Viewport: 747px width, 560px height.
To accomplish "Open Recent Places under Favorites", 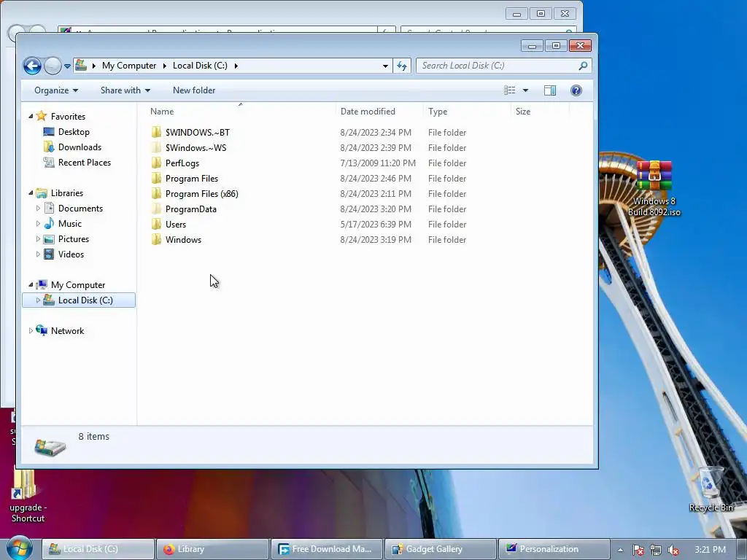I will 85,163.
